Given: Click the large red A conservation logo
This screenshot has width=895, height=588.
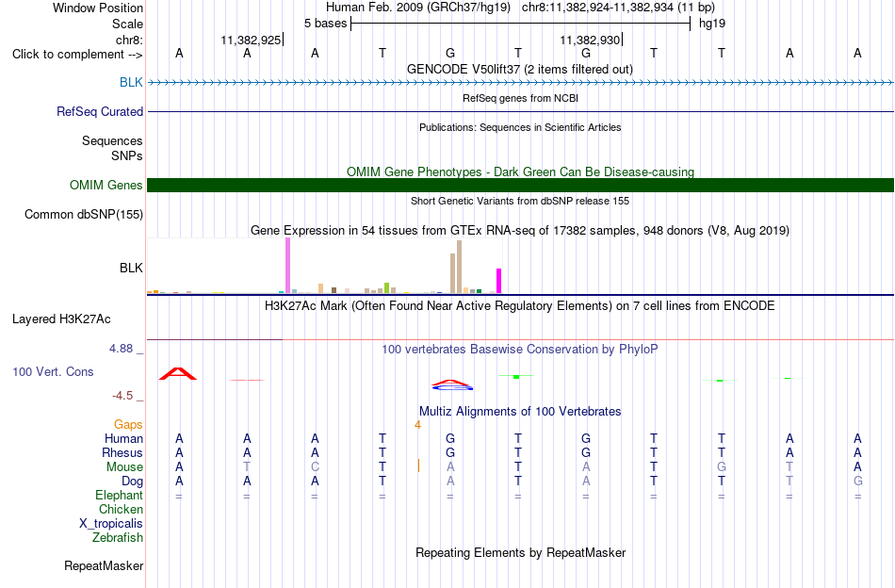Looking at the screenshot, I should click(x=178, y=374).
